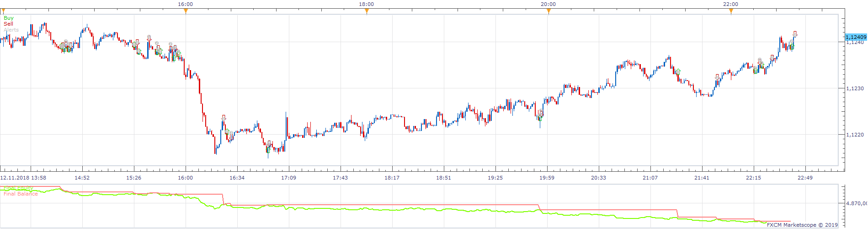Click the sell arrow above the 16:25 candle
868x229 pixels.
[x=224, y=118]
